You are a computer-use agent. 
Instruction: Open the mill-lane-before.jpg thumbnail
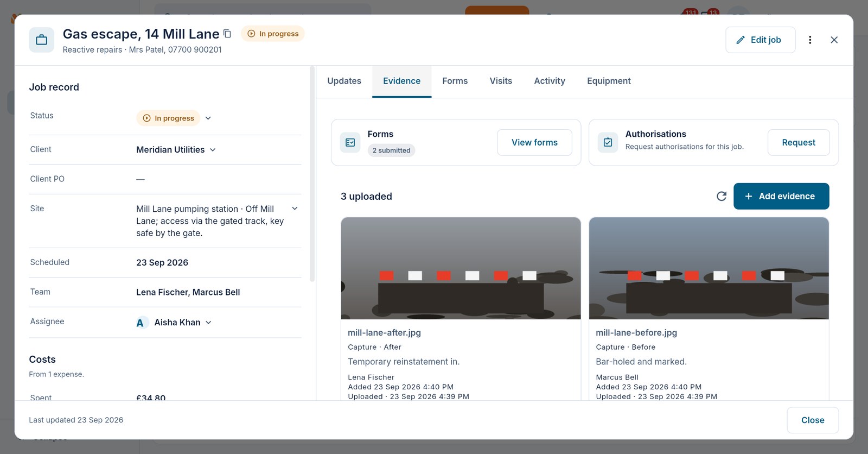pos(709,268)
